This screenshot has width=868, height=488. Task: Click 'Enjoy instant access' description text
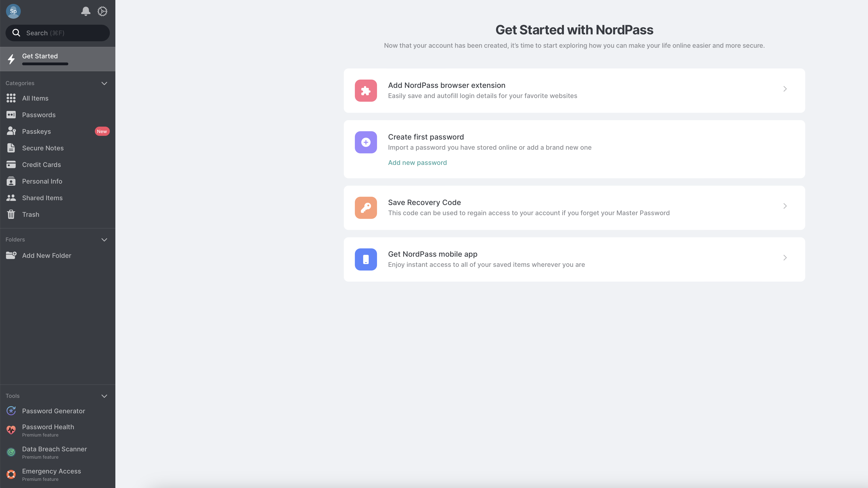pyautogui.click(x=486, y=264)
